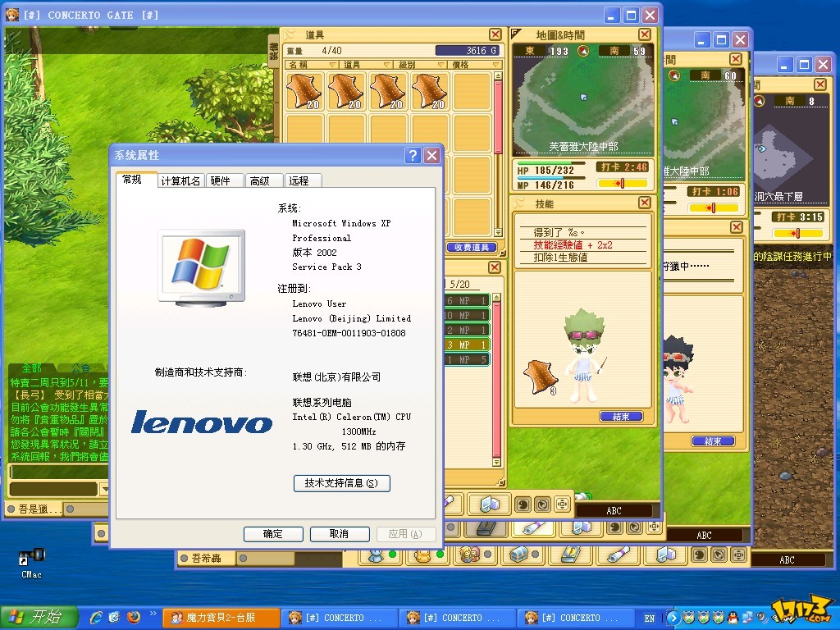Image resolution: width=840 pixels, height=630 pixels.
Task: Click the chat text input field
Action: click(59, 472)
